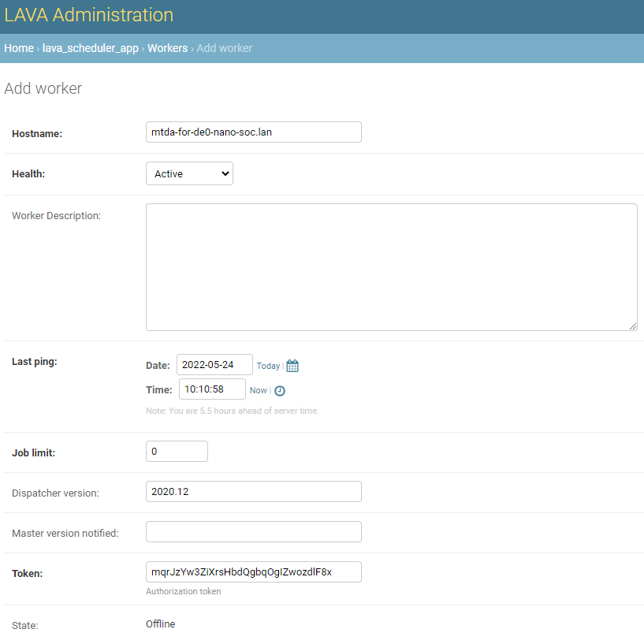Open the Workers breadcrumb link
The height and width of the screenshot is (644, 644).
tap(168, 48)
